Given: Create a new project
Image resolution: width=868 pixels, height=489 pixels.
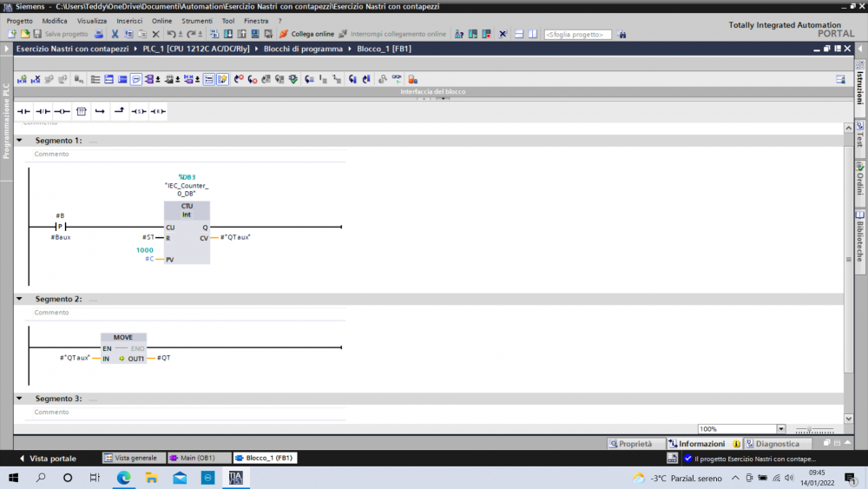Looking at the screenshot, I should click(x=11, y=34).
